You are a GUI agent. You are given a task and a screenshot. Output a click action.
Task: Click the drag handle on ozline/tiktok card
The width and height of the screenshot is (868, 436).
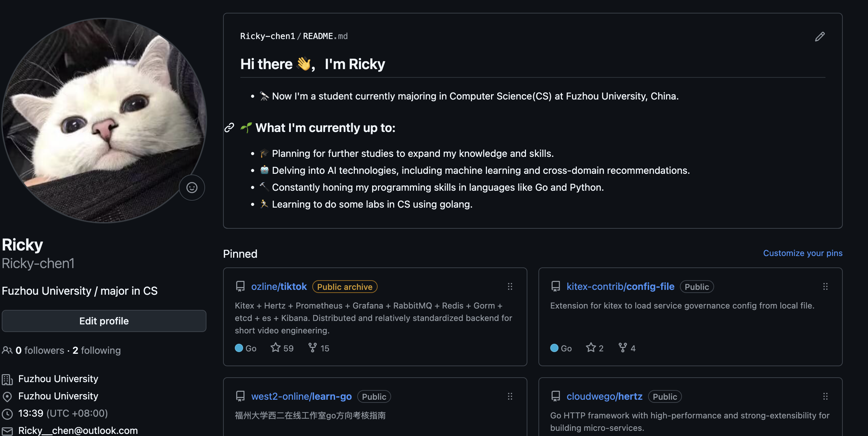pos(510,286)
